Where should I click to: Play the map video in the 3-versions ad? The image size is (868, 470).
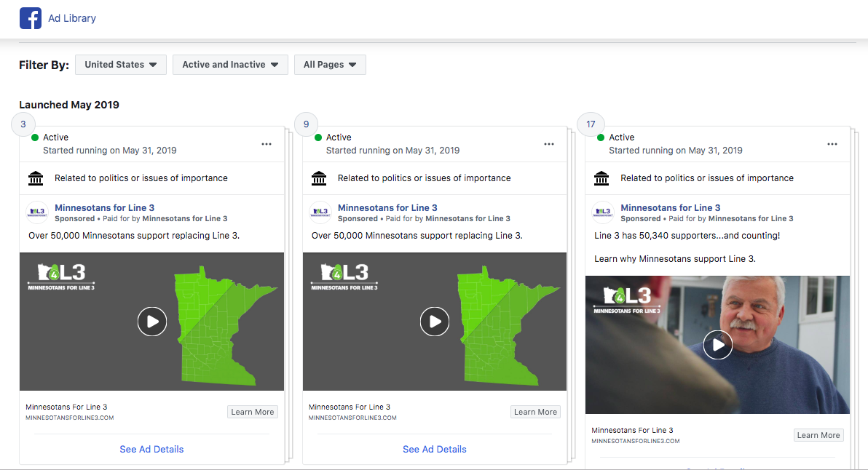(152, 322)
